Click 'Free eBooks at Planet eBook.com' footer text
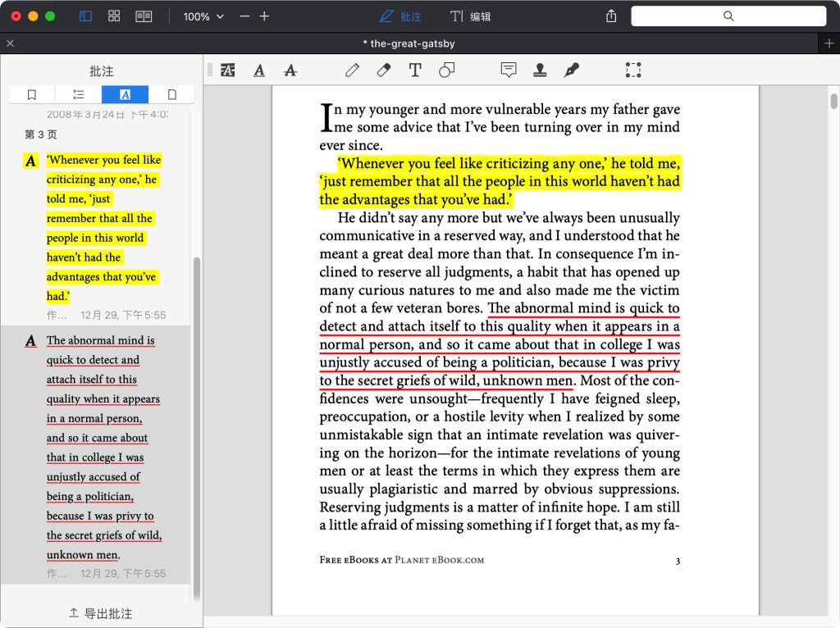This screenshot has width=840, height=628. [x=402, y=560]
